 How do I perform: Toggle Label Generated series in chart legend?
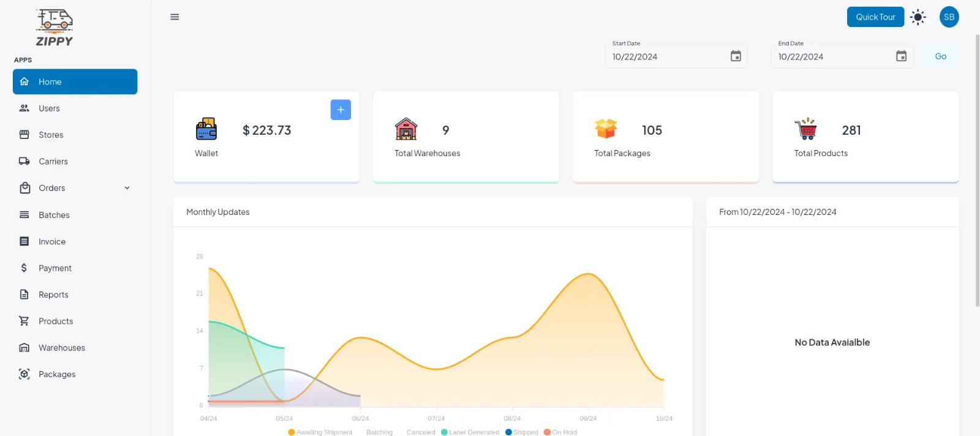coord(470,432)
